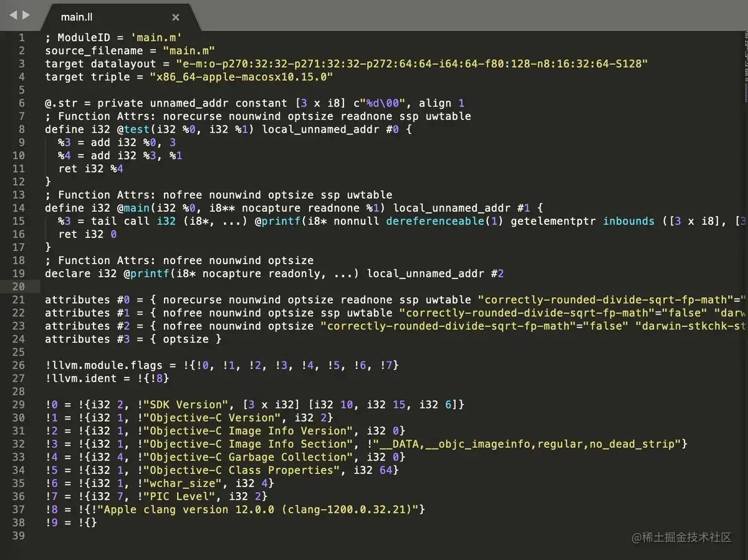Click "ret i32 0" on line 16
Viewport: 748px width, 560px height.
87,234
